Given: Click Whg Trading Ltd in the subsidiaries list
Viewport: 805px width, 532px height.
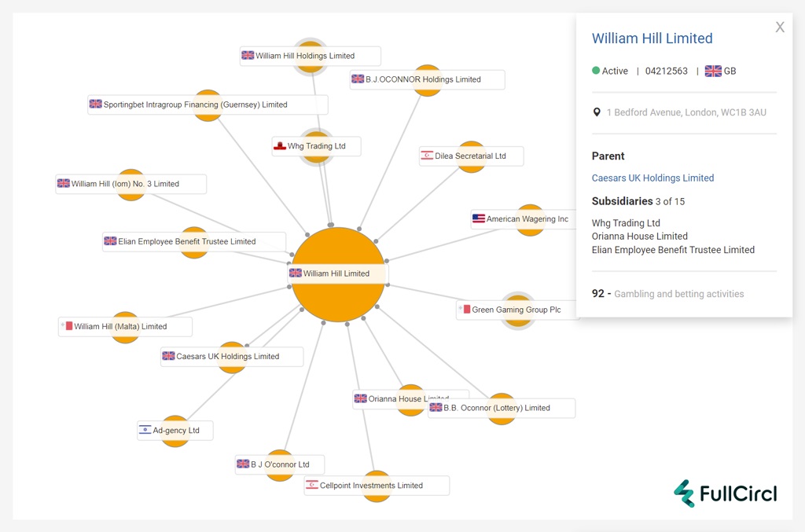Looking at the screenshot, I should click(x=626, y=223).
